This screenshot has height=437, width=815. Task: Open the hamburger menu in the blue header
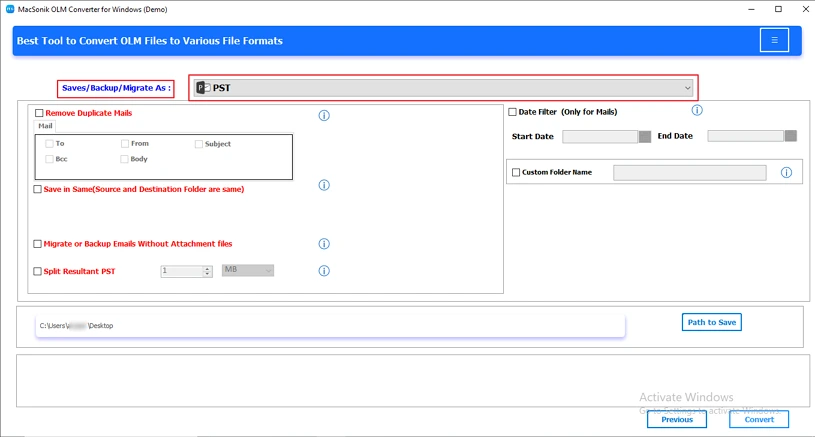(774, 40)
